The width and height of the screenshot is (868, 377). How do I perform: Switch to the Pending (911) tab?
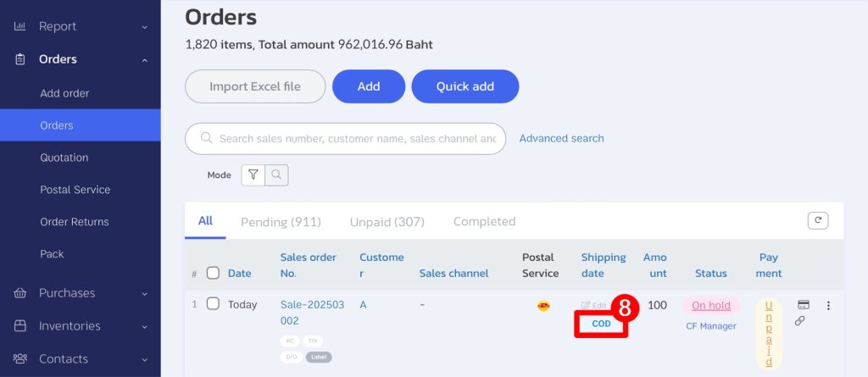(x=281, y=221)
